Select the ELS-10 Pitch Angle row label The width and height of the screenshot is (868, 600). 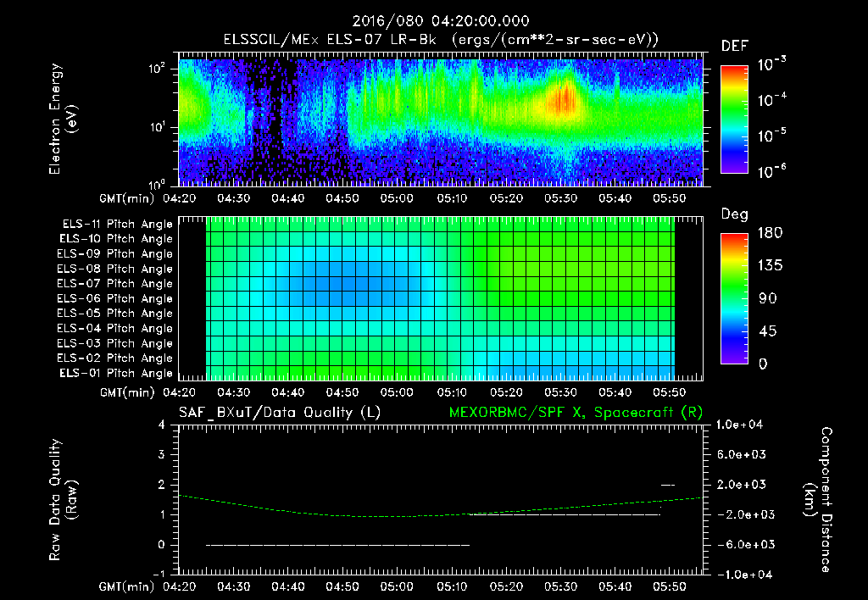click(x=116, y=239)
